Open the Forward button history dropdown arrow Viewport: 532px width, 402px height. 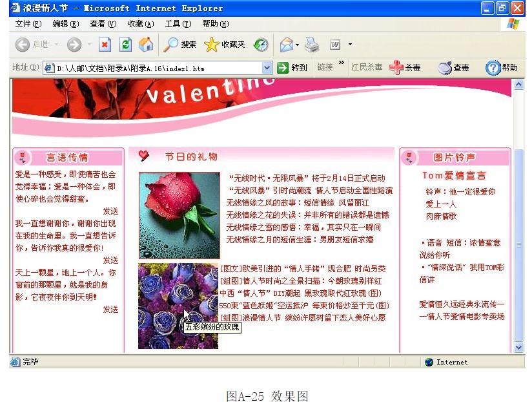[88, 45]
